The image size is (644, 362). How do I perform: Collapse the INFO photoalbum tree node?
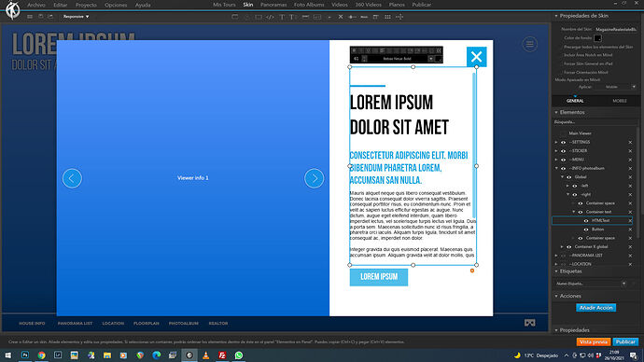click(x=556, y=168)
